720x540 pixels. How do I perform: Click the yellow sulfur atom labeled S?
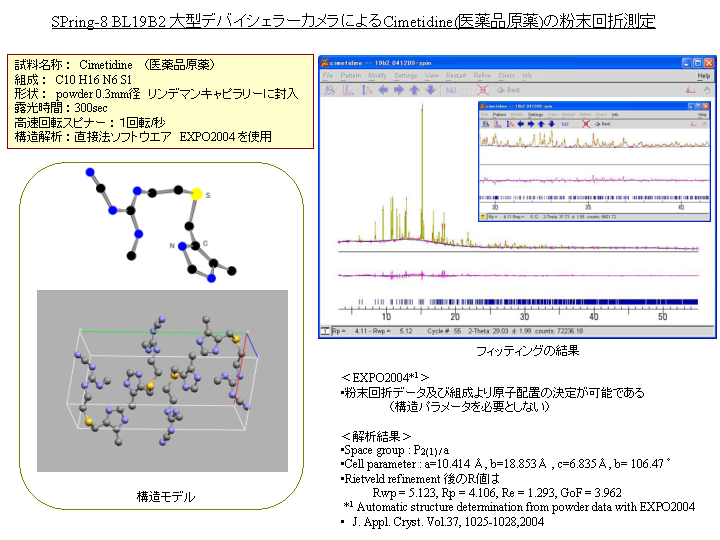(x=197, y=194)
